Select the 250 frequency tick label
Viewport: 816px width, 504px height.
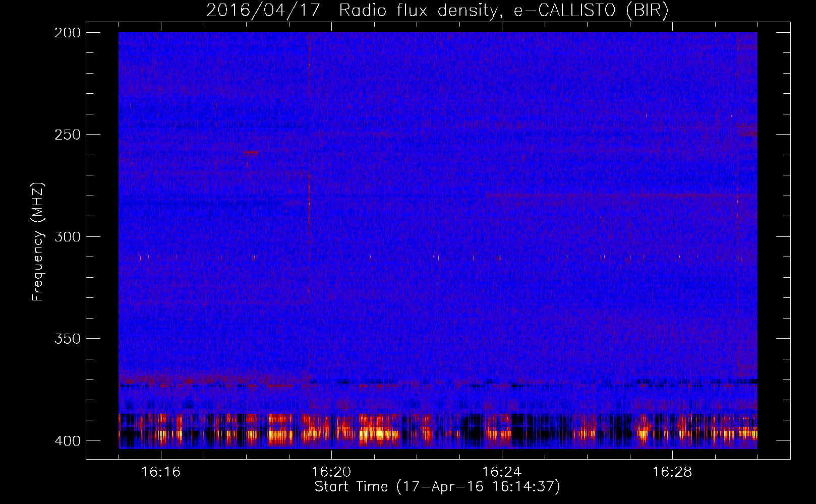point(68,135)
